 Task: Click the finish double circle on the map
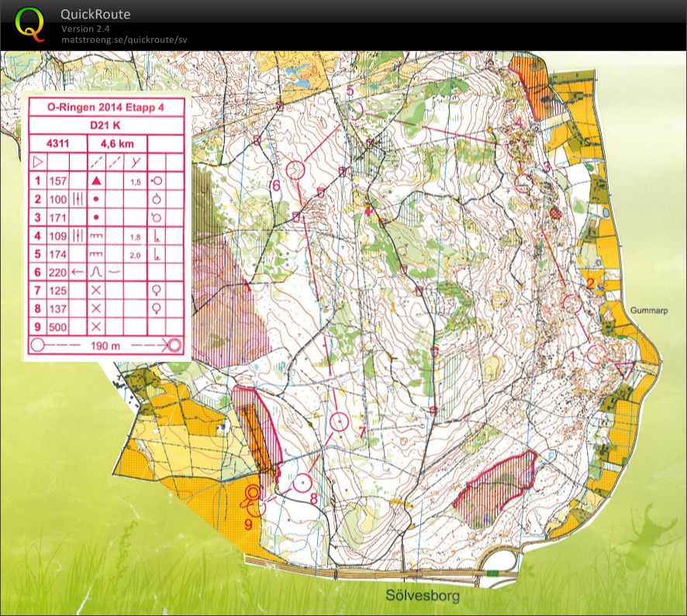(253, 493)
